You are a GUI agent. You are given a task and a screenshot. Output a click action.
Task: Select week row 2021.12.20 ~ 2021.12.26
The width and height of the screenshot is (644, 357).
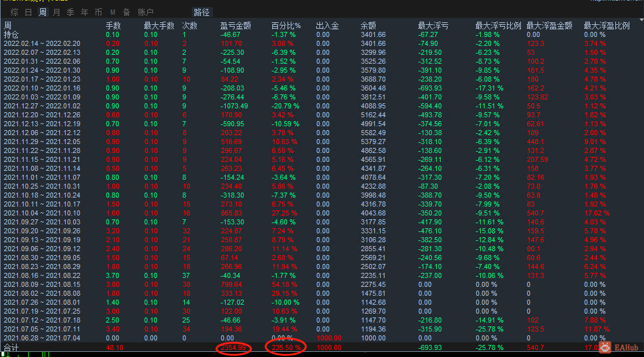(x=322, y=115)
